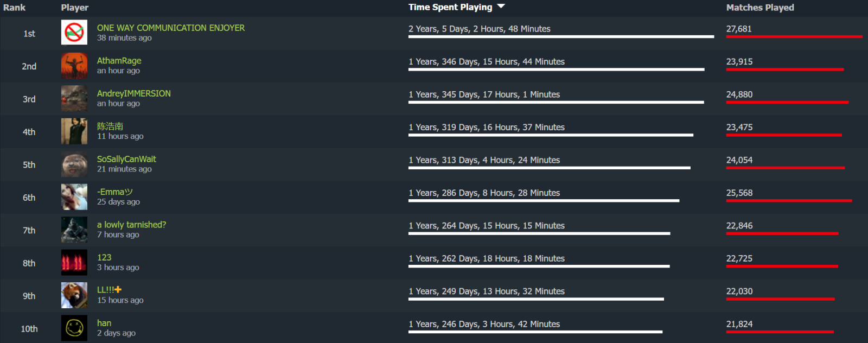Sort by Time Spent Playing column header

450,7
